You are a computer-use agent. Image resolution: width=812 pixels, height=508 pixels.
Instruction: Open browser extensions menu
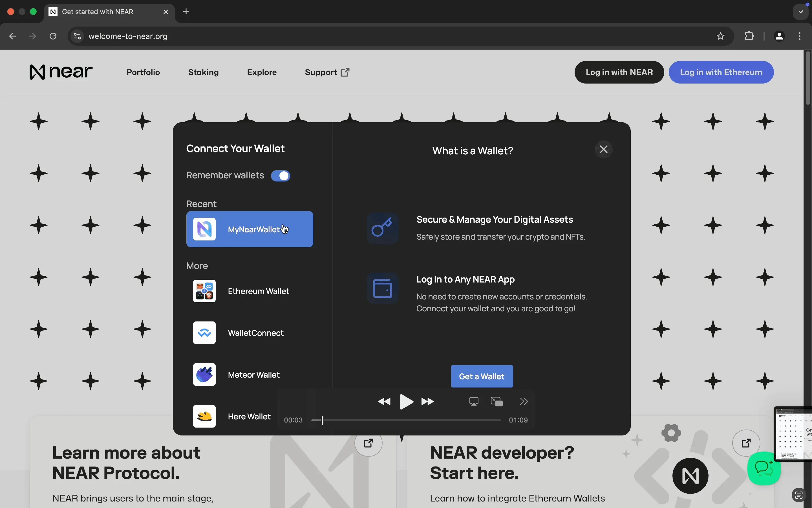click(749, 36)
